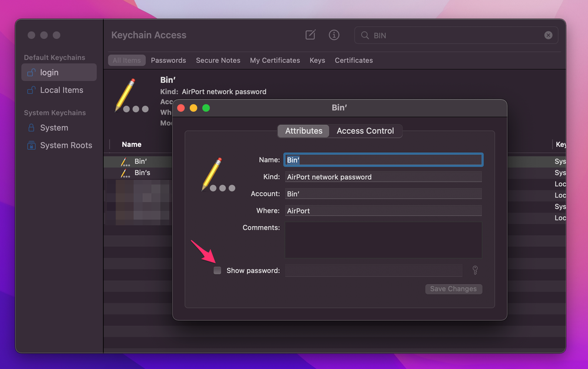Click the Bin' title in preview pane
This screenshot has width=588, height=369.
pos(168,80)
